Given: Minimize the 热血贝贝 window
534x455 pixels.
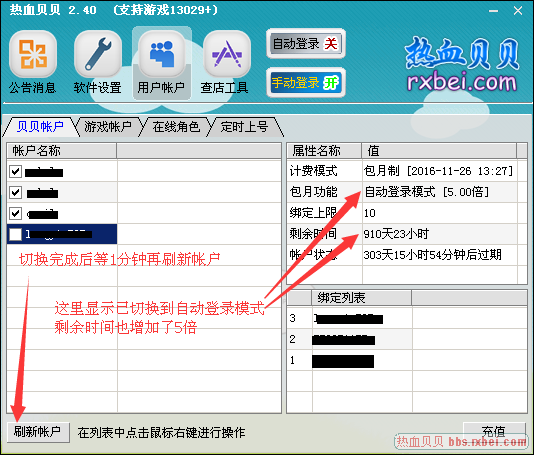Looking at the screenshot, I should tap(493, 11).
